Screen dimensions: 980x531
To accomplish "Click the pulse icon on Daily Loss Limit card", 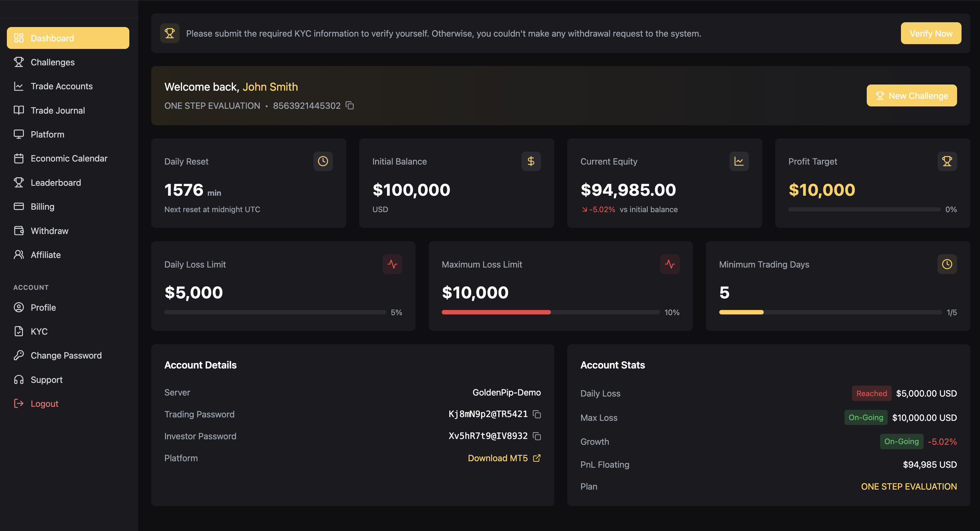I will [392, 263].
